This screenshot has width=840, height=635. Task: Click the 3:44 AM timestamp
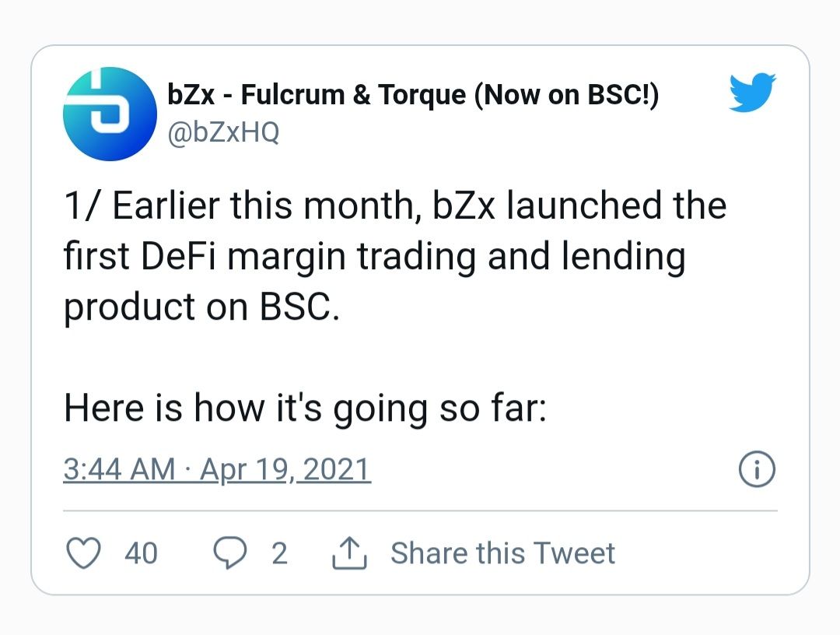[x=119, y=470]
